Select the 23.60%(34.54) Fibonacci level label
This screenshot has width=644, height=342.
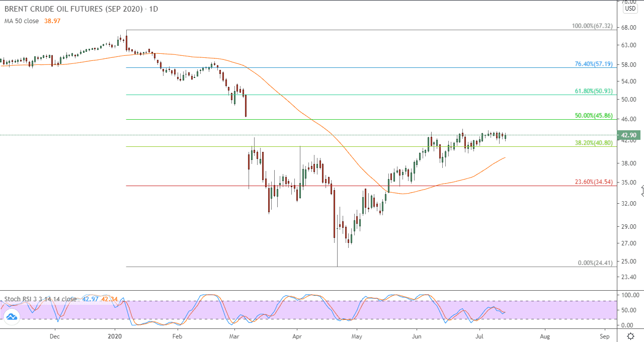[x=594, y=182]
